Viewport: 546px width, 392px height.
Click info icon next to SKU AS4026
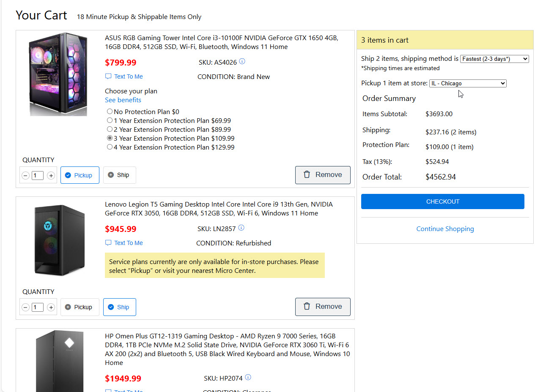[x=242, y=62]
